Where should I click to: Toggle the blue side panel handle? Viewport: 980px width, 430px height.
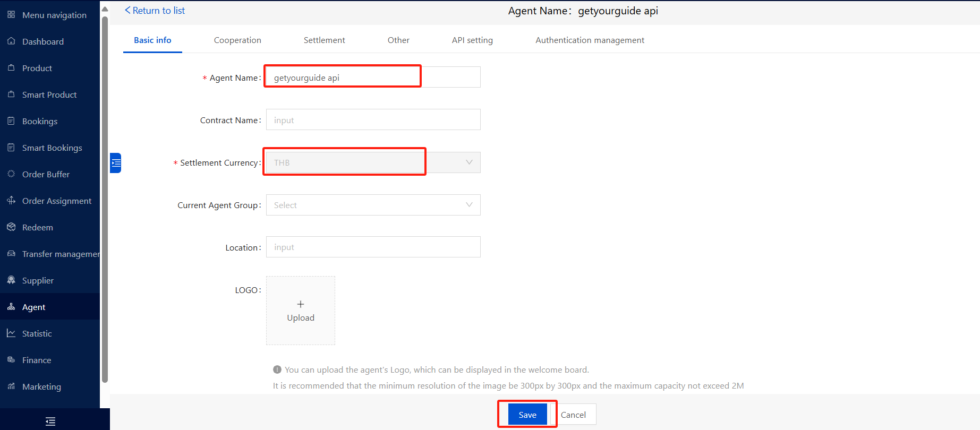pos(116,163)
